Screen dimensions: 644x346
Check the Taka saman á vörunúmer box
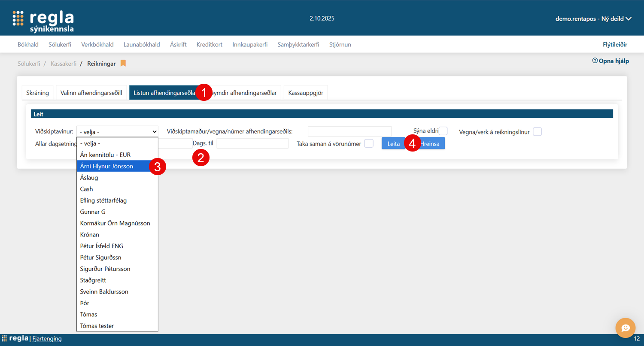tap(368, 143)
